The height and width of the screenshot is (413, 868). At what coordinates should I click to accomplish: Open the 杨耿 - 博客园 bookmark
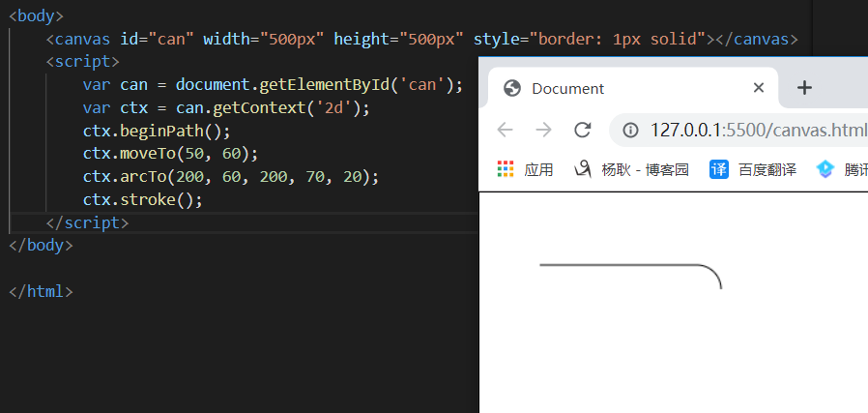coord(631,169)
